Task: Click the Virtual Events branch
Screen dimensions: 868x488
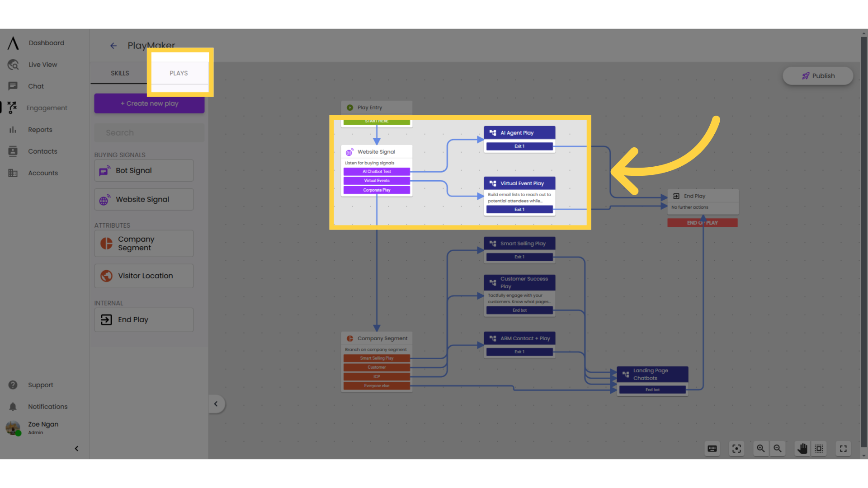Action: click(377, 181)
